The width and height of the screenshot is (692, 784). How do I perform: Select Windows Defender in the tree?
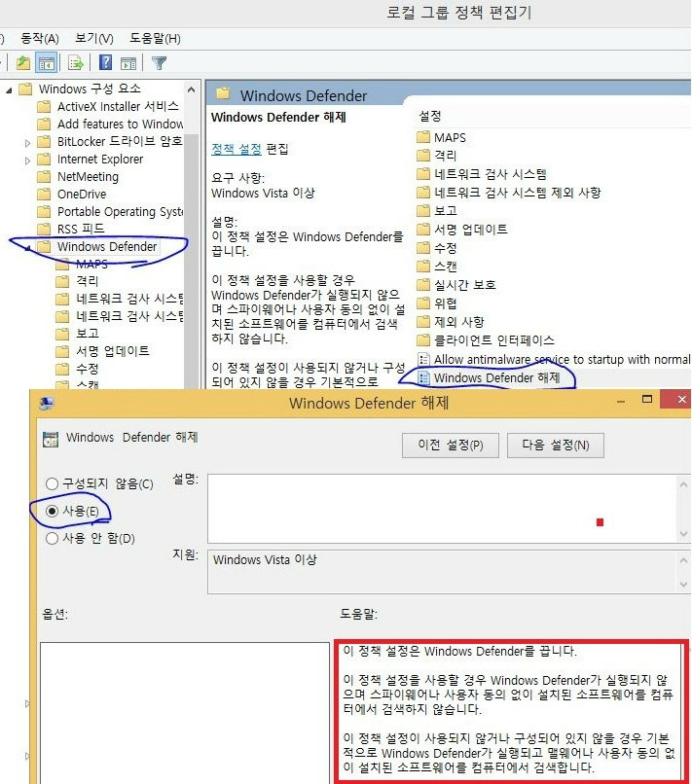(98, 246)
